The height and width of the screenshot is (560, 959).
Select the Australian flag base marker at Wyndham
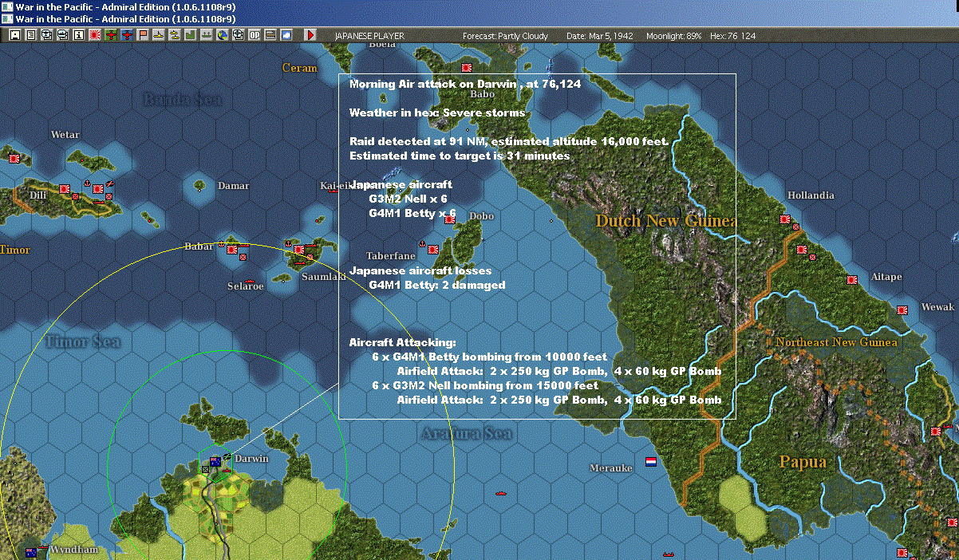(x=31, y=552)
